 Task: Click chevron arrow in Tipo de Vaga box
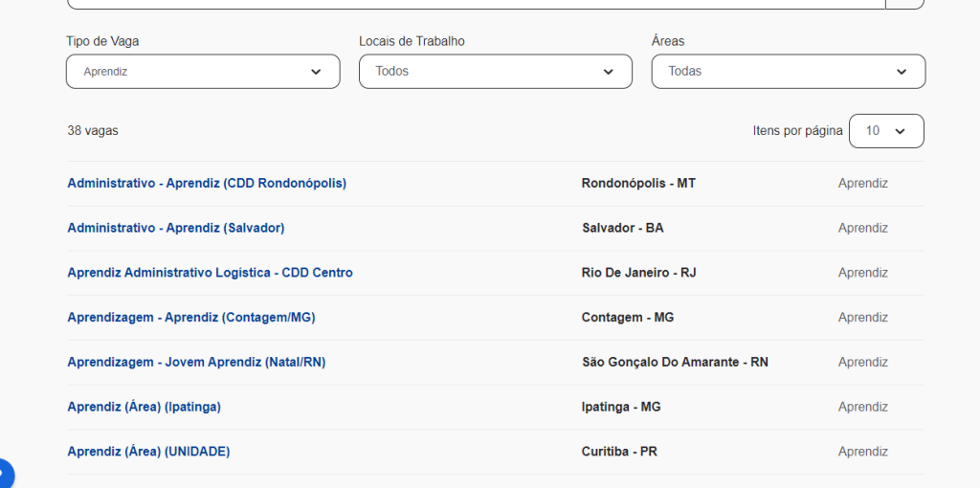click(316, 72)
